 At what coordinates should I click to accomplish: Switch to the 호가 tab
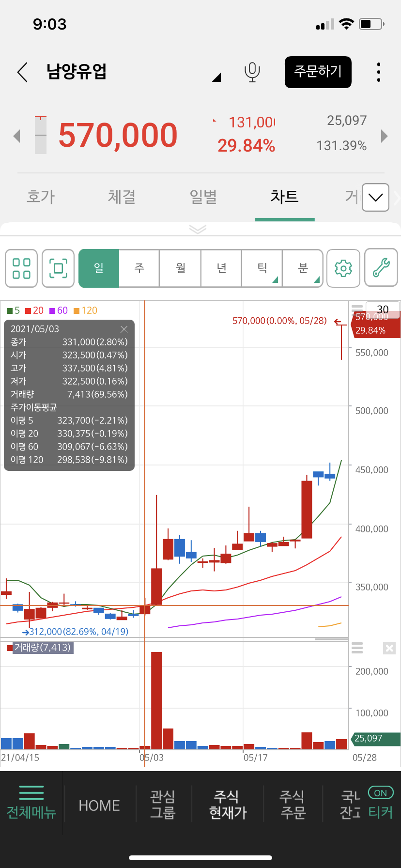pos(41,197)
